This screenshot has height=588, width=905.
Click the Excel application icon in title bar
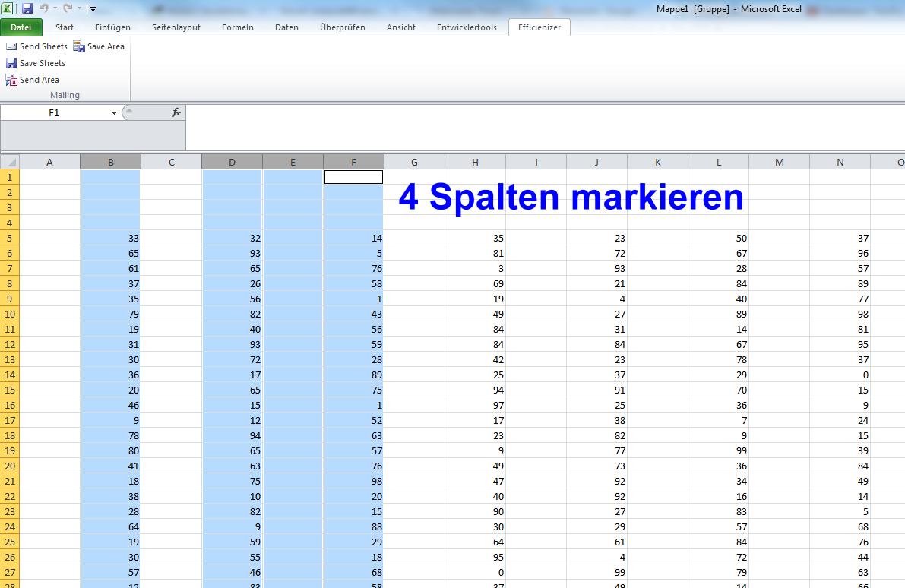coord(7,8)
